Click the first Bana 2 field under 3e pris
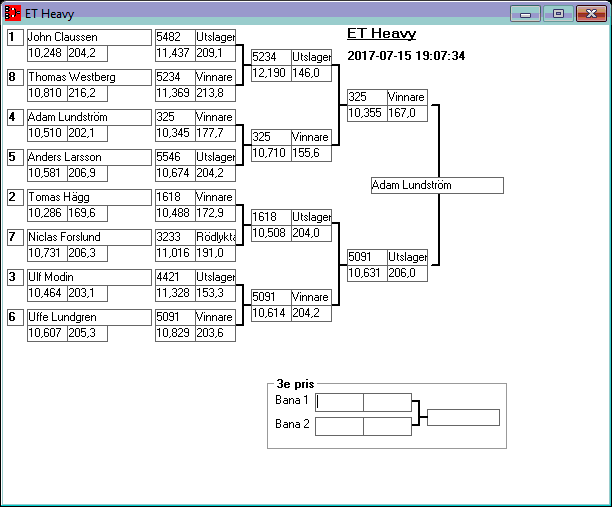The width and height of the screenshot is (612, 507). point(339,426)
